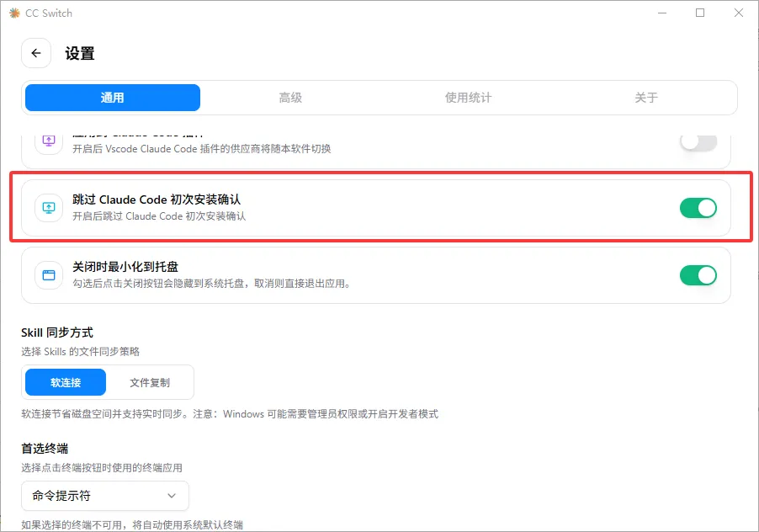
Task: Maximize the CC Switch window
Action: [699, 13]
